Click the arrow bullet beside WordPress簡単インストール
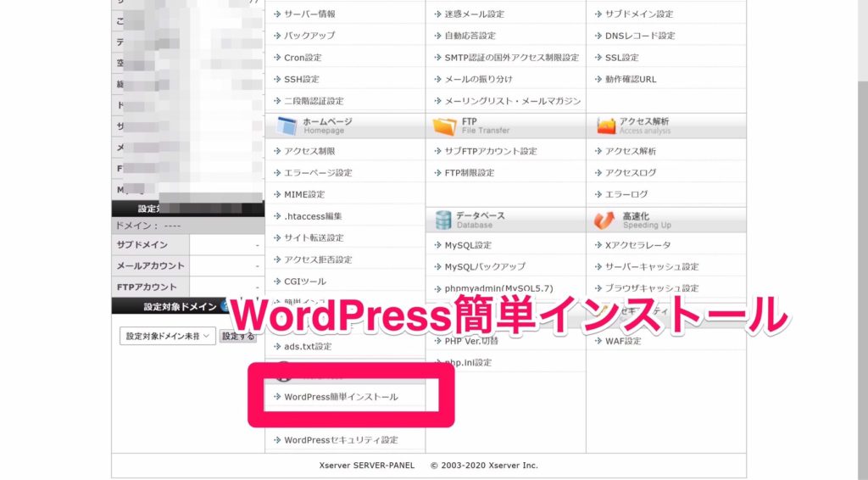Viewport: 868px width, 480px height. (x=278, y=397)
